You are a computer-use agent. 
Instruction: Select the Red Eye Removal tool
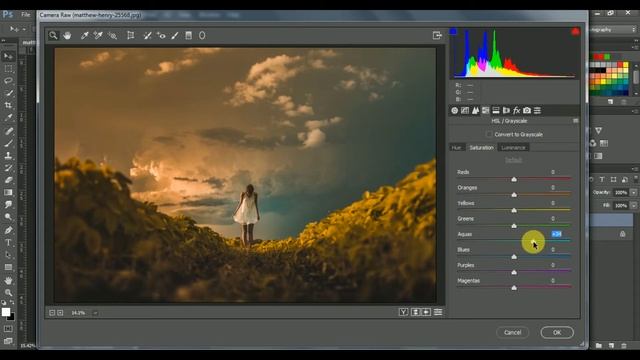(x=161, y=36)
